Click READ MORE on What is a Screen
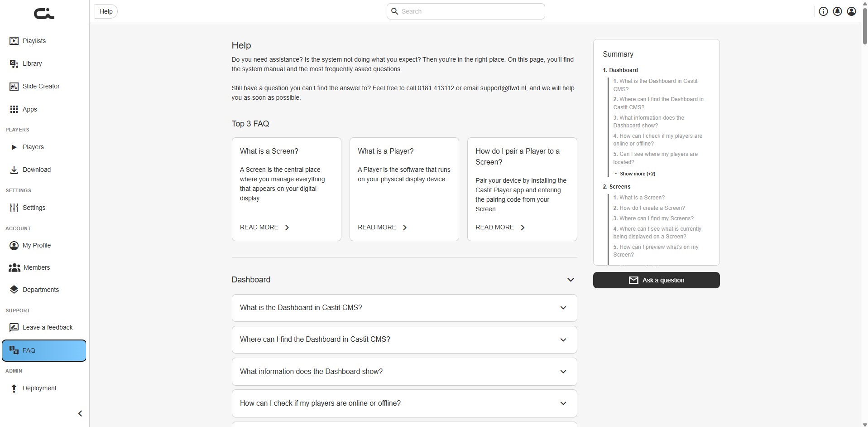 click(x=259, y=227)
